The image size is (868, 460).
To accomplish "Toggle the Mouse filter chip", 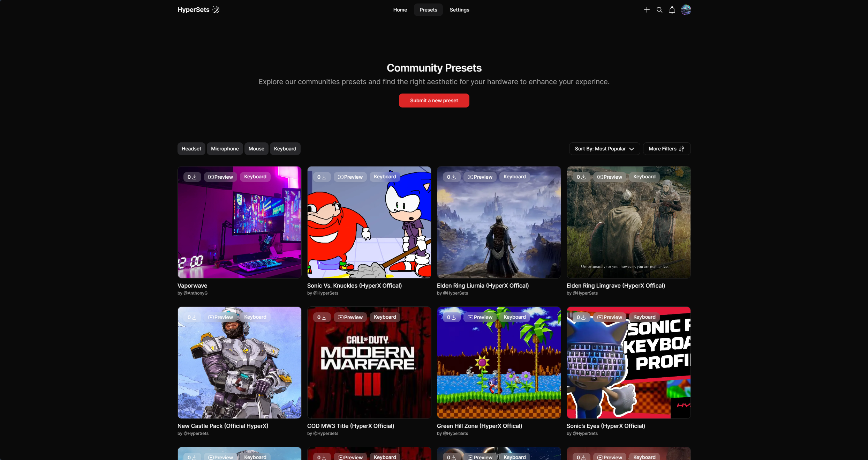I will 256,149.
